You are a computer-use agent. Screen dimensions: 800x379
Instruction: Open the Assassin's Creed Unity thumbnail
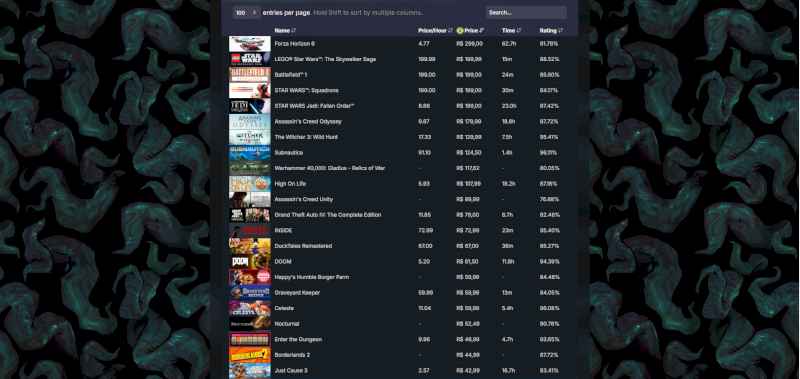(x=249, y=199)
